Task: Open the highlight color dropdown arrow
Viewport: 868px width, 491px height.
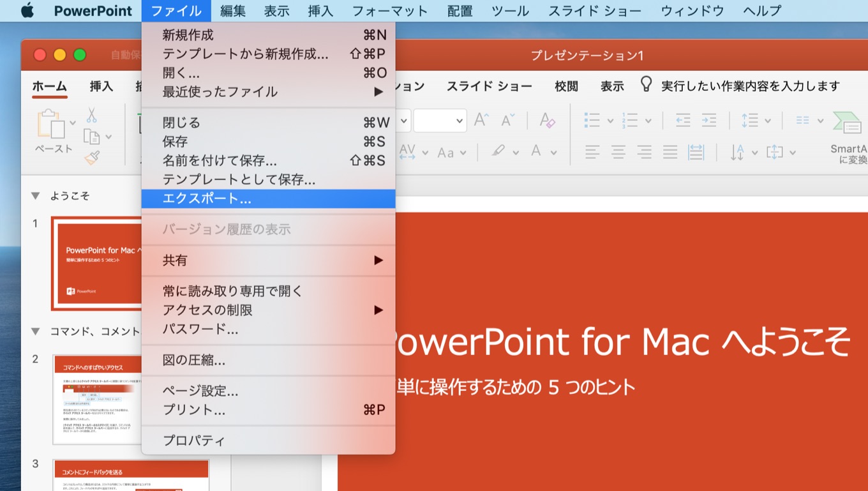Action: (516, 153)
